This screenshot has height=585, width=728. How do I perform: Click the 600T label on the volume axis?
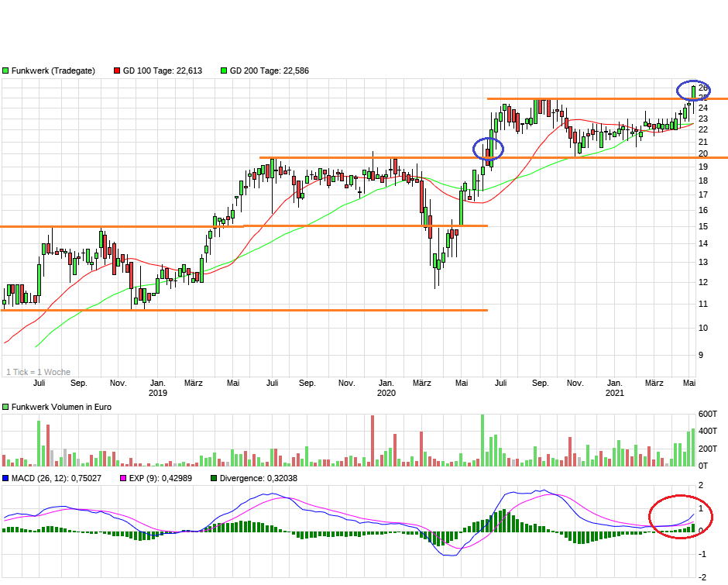[709, 413]
